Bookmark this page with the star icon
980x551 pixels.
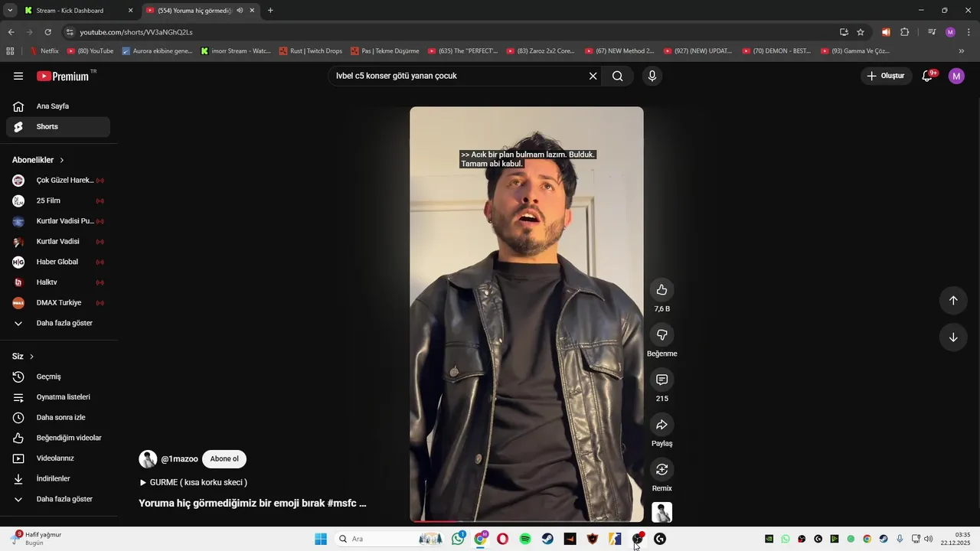tap(861, 32)
